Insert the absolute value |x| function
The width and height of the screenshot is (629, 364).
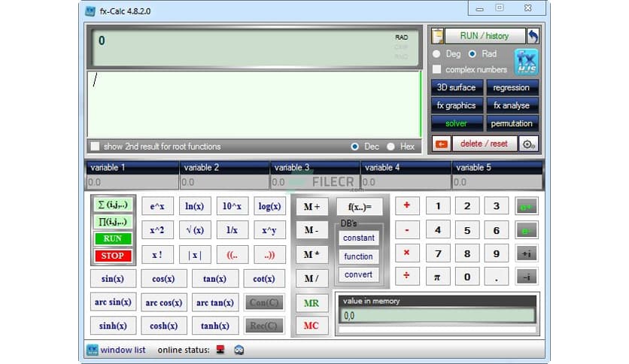tap(195, 254)
